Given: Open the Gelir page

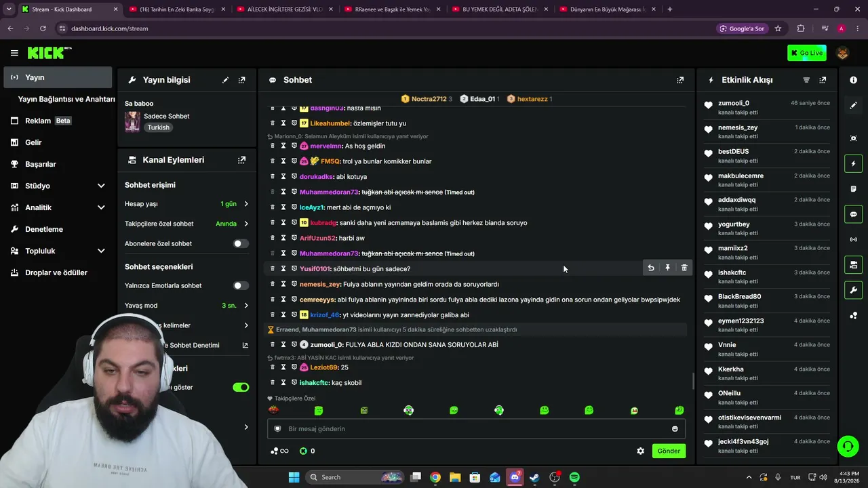Looking at the screenshot, I should coord(57,142).
